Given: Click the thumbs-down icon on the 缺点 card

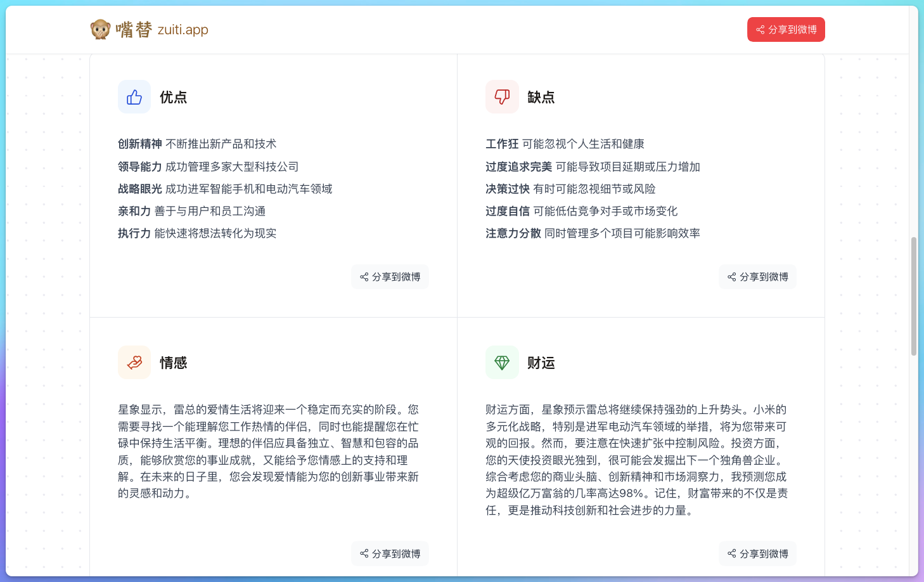Looking at the screenshot, I should coord(501,96).
